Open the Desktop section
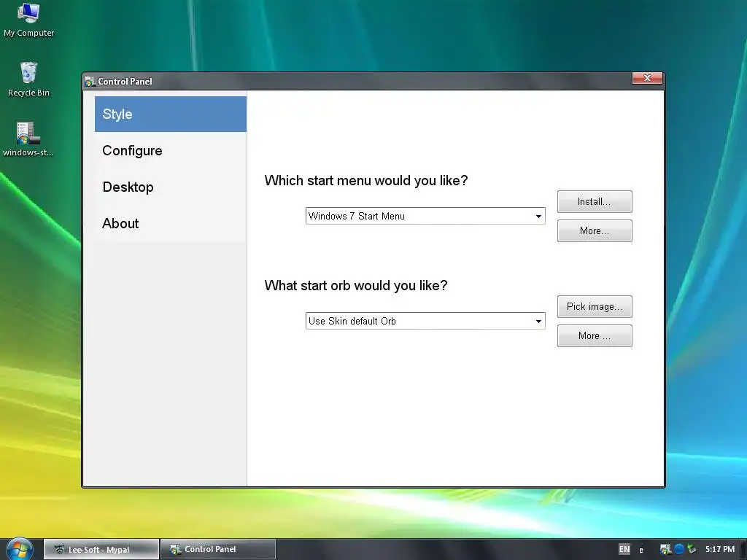The image size is (747, 560). [171, 187]
